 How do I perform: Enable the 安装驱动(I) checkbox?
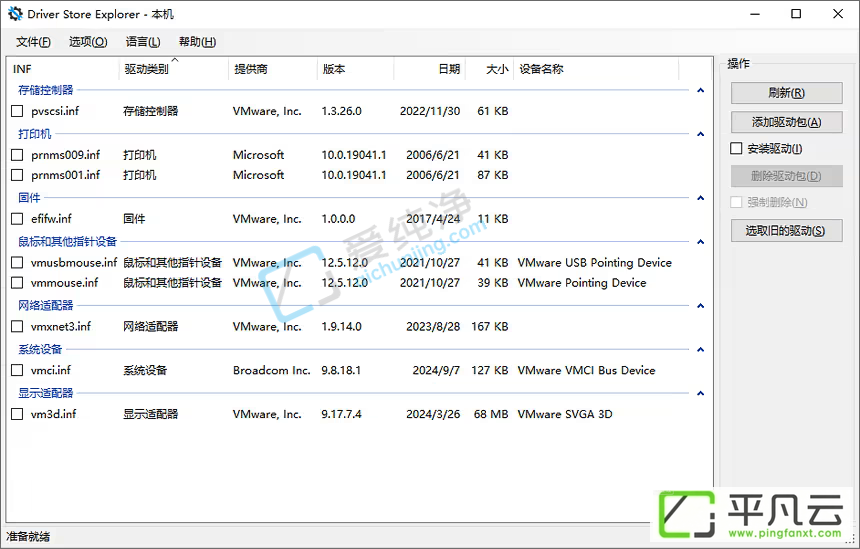[x=736, y=149]
